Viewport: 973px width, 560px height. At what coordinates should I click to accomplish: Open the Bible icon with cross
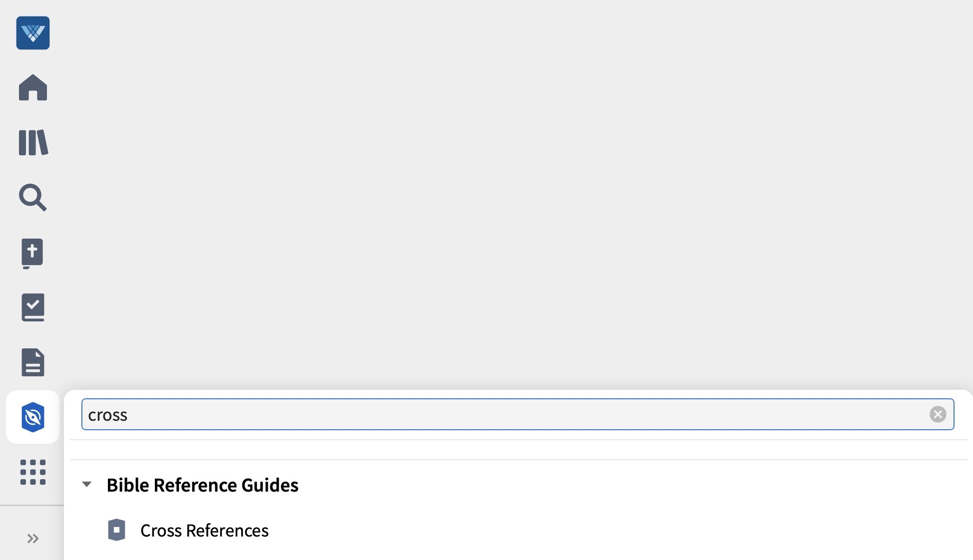[33, 253]
